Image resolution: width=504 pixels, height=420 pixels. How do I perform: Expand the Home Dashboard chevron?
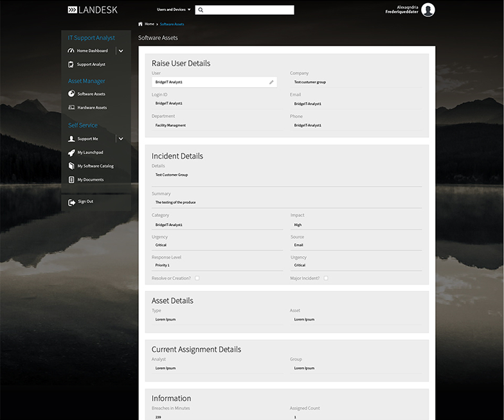pyautogui.click(x=121, y=51)
